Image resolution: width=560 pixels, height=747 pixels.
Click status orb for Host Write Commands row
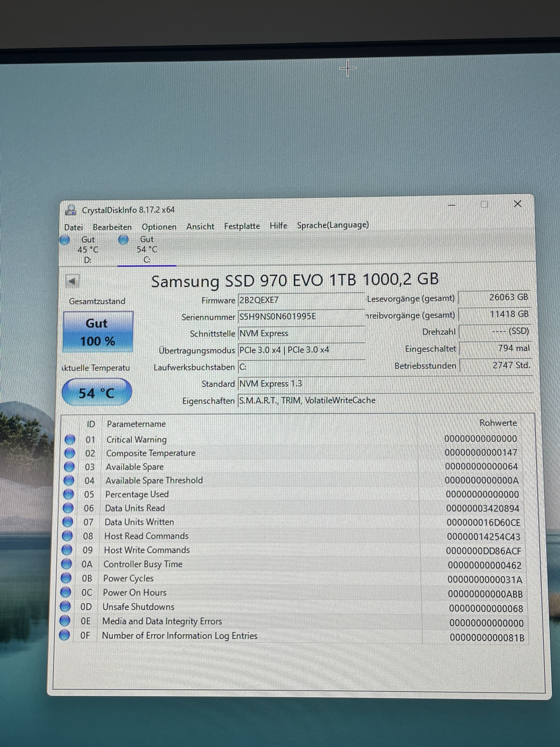67,550
